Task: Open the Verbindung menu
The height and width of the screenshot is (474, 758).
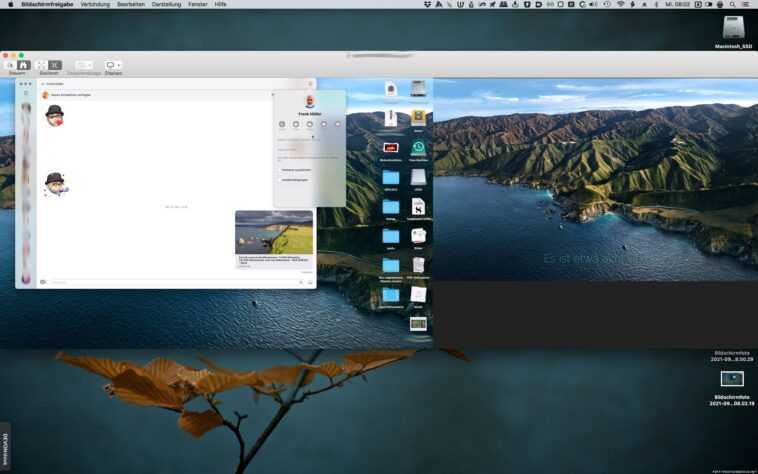Action: tap(95, 4)
